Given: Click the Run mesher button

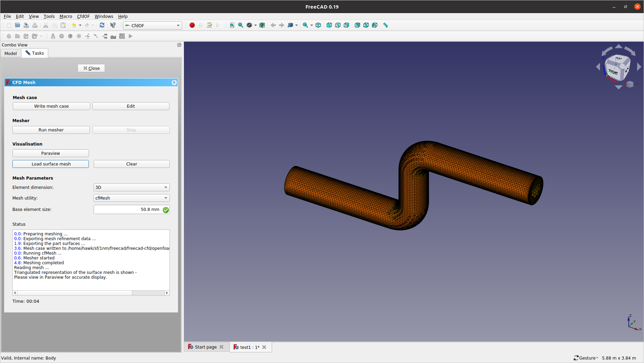Looking at the screenshot, I should (51, 130).
